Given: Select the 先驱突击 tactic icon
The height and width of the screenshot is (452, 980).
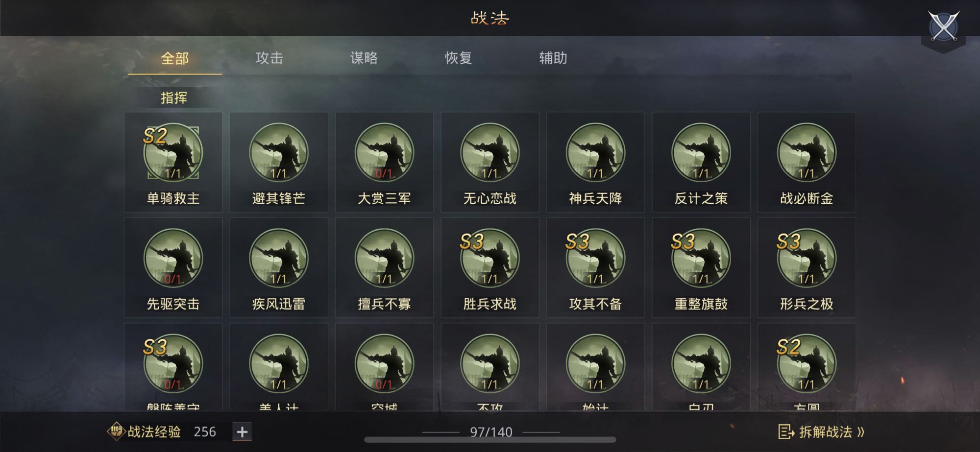Looking at the screenshot, I should (x=173, y=258).
